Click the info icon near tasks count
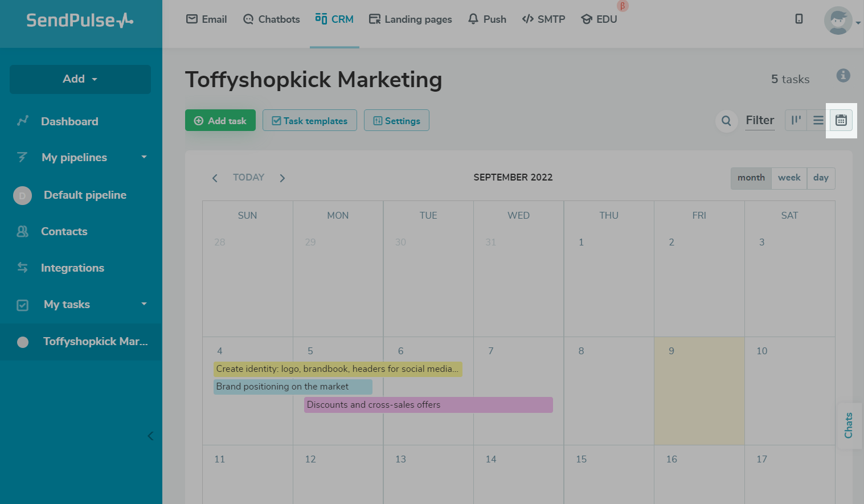864x504 pixels. click(843, 75)
